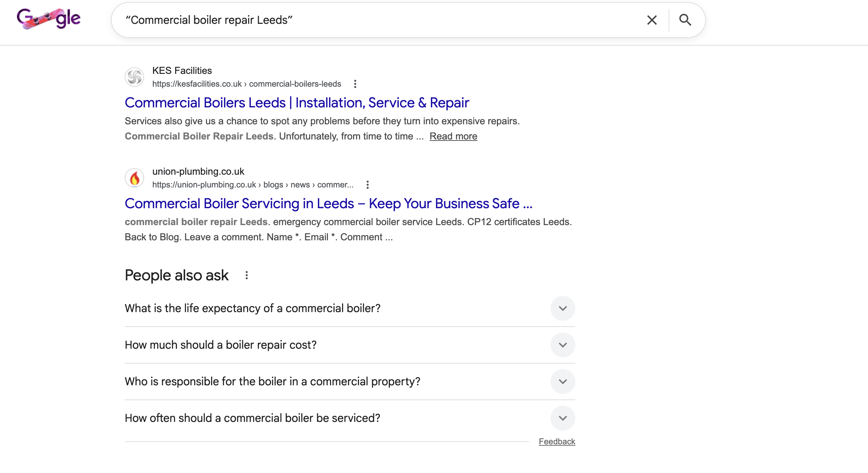
Task: Click the KES Facilities site favicon
Action: coord(135,77)
